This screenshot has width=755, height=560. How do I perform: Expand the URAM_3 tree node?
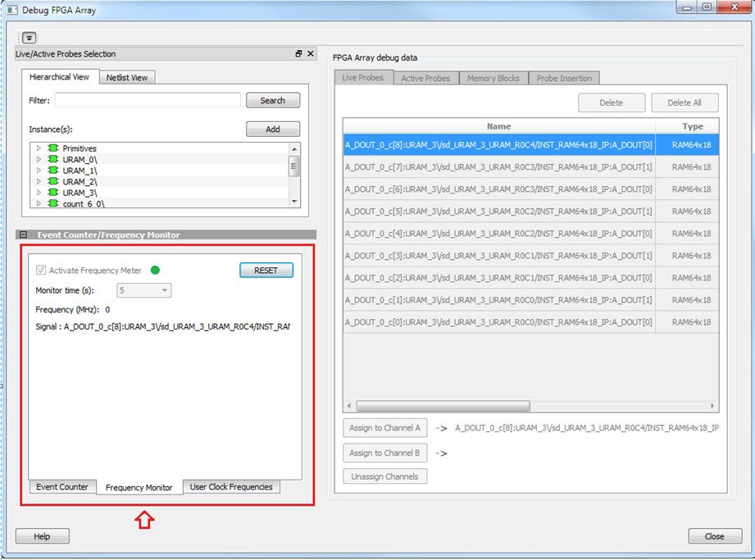point(38,192)
